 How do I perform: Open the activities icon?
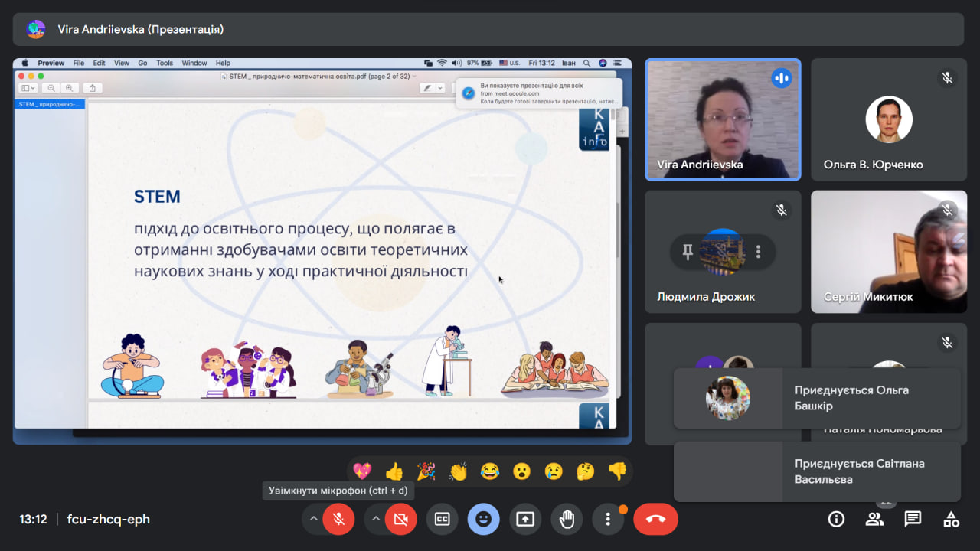951,519
